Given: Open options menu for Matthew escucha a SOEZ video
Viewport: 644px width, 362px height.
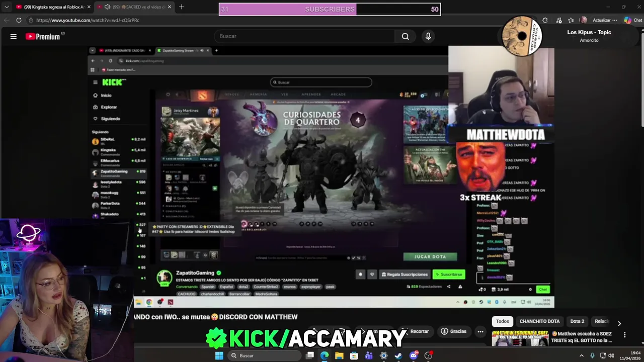Looking at the screenshot, I should [x=624, y=335].
